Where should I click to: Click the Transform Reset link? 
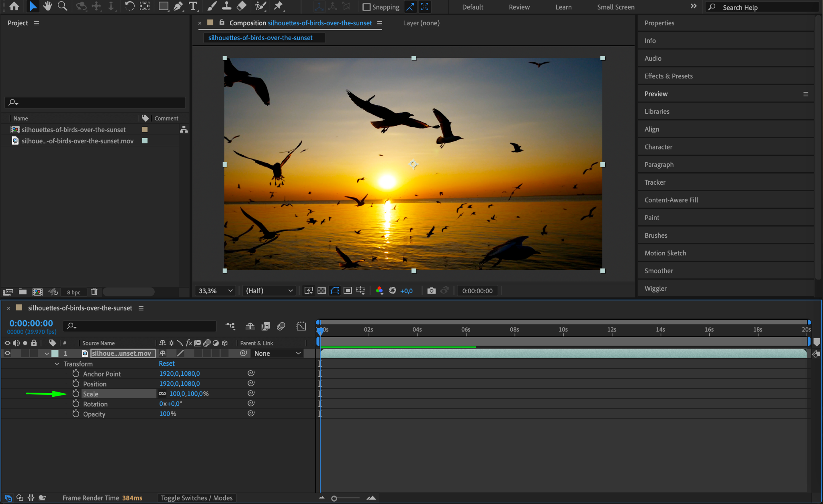click(166, 363)
